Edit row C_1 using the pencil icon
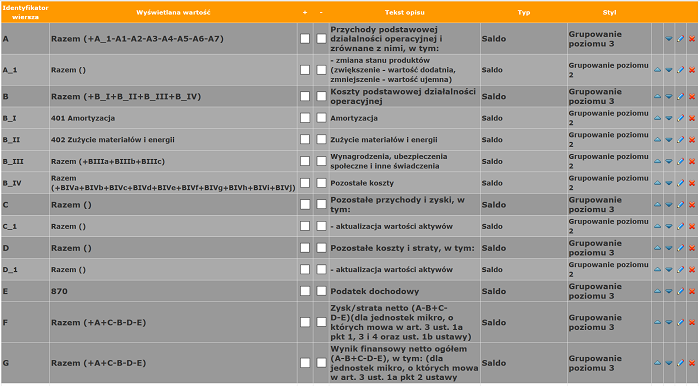 click(680, 226)
